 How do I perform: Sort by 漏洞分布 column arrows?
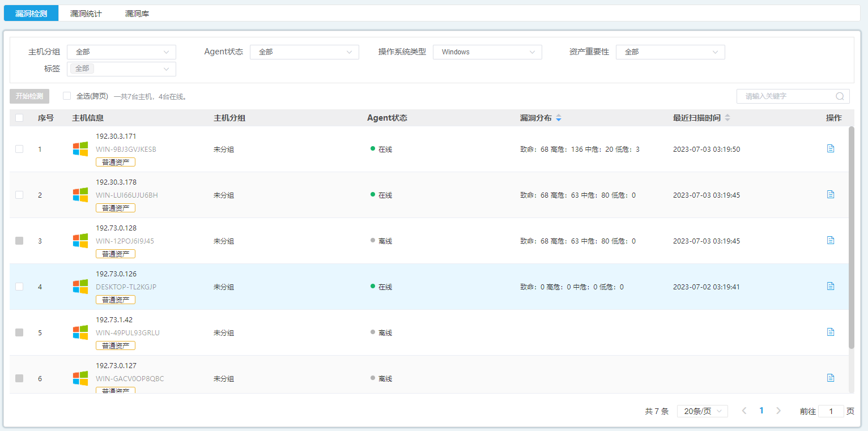click(x=559, y=118)
